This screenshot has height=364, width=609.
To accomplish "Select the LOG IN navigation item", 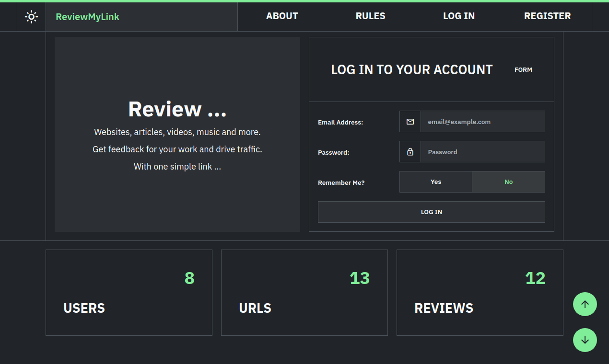I will [x=459, y=16].
